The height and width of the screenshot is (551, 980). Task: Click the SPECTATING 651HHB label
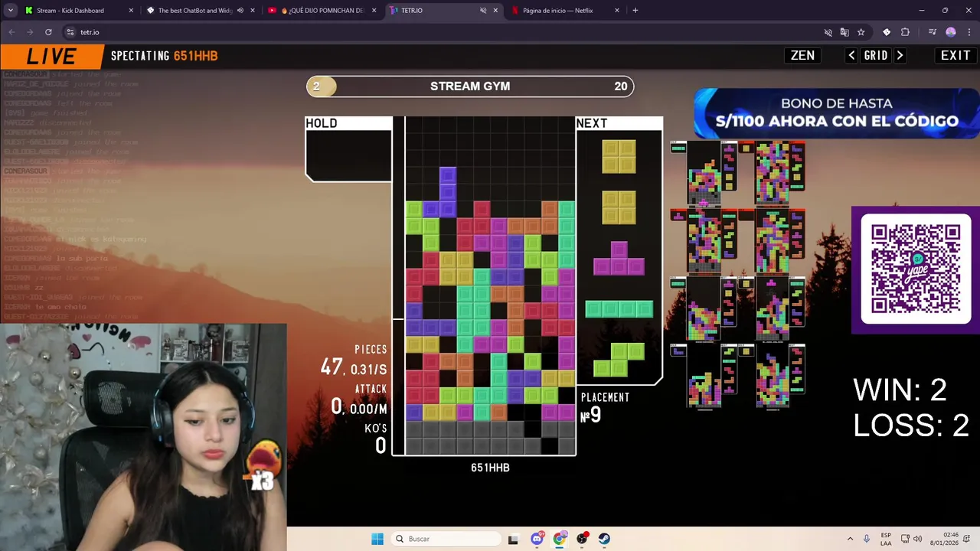pos(165,56)
